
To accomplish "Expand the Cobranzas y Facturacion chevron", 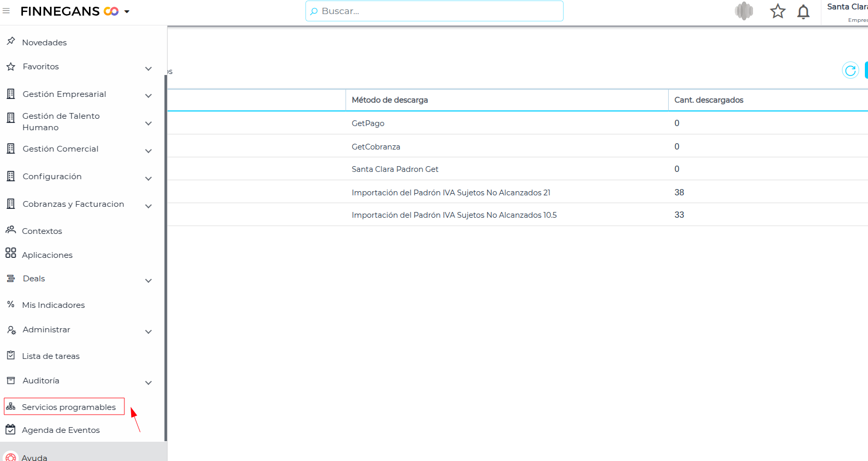I will pyautogui.click(x=148, y=206).
